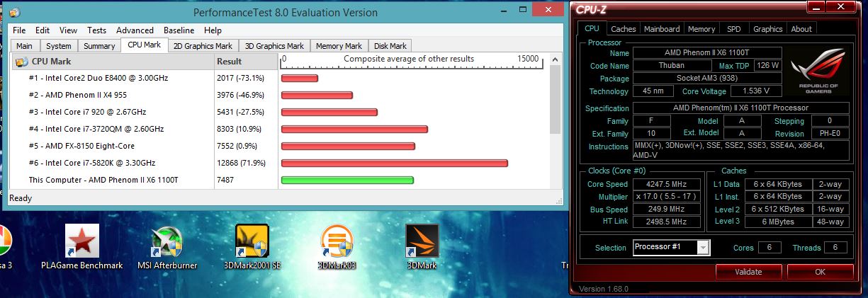Switch to 2D Graphics Mark tab

click(x=203, y=46)
